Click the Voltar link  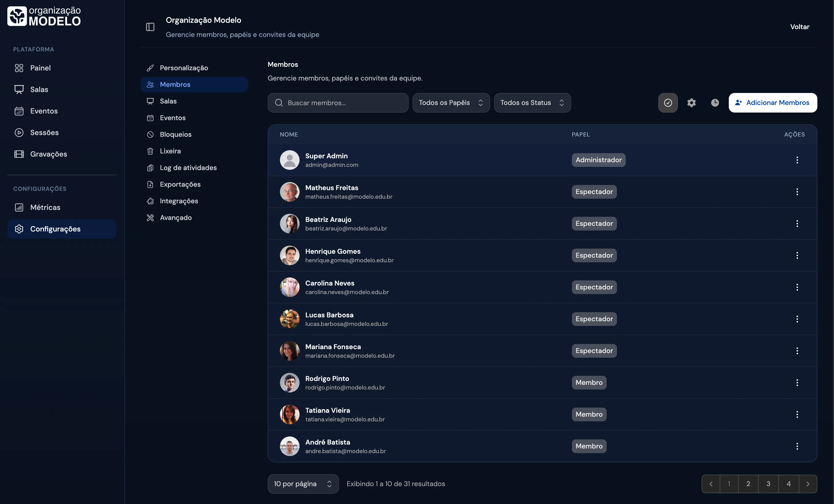[799, 27]
